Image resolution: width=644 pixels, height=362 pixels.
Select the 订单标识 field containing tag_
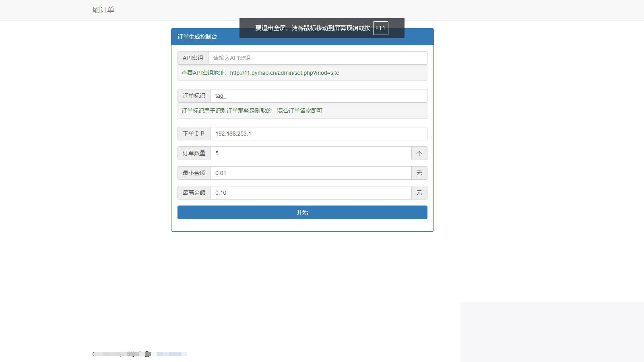[x=318, y=95]
